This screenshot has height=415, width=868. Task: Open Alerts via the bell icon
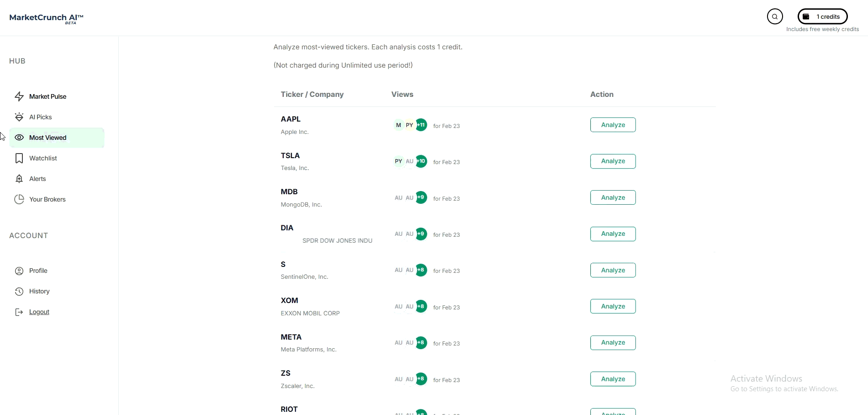19,179
